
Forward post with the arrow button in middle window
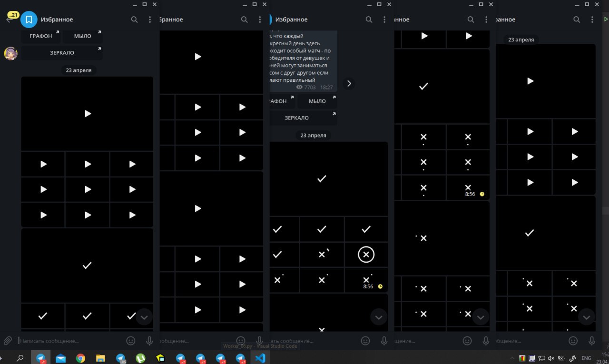pyautogui.click(x=349, y=83)
